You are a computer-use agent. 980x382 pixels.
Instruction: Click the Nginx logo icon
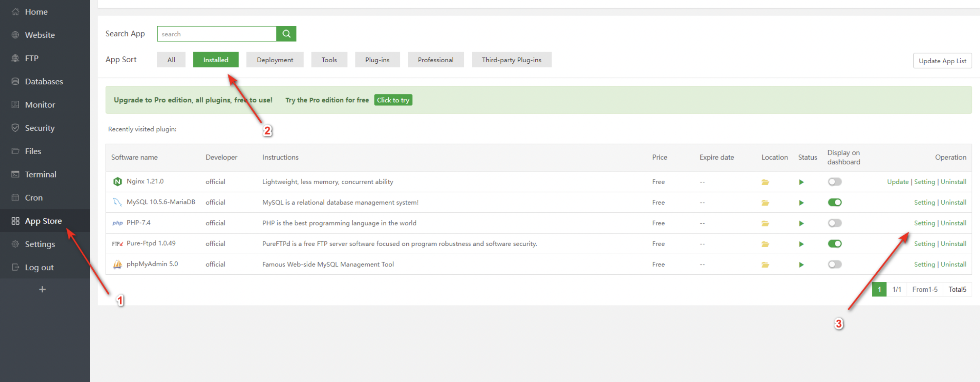click(x=118, y=182)
